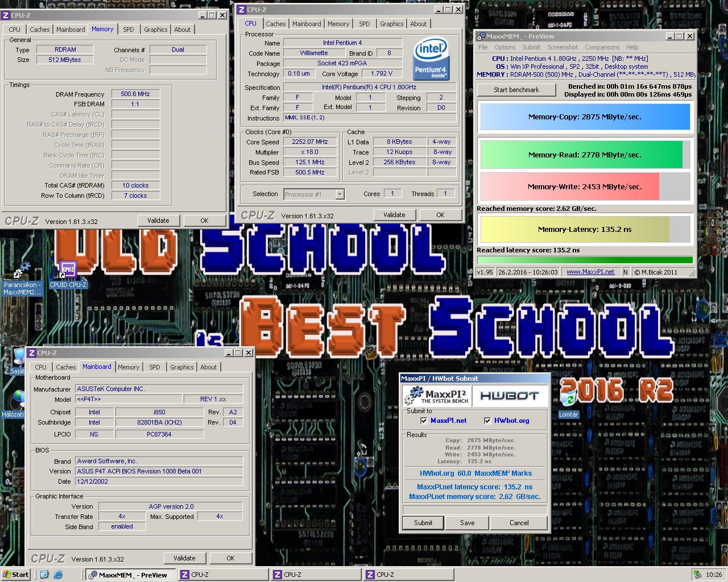
Task: Toggle the HWbot.org submit checkbox
Action: coord(487,421)
